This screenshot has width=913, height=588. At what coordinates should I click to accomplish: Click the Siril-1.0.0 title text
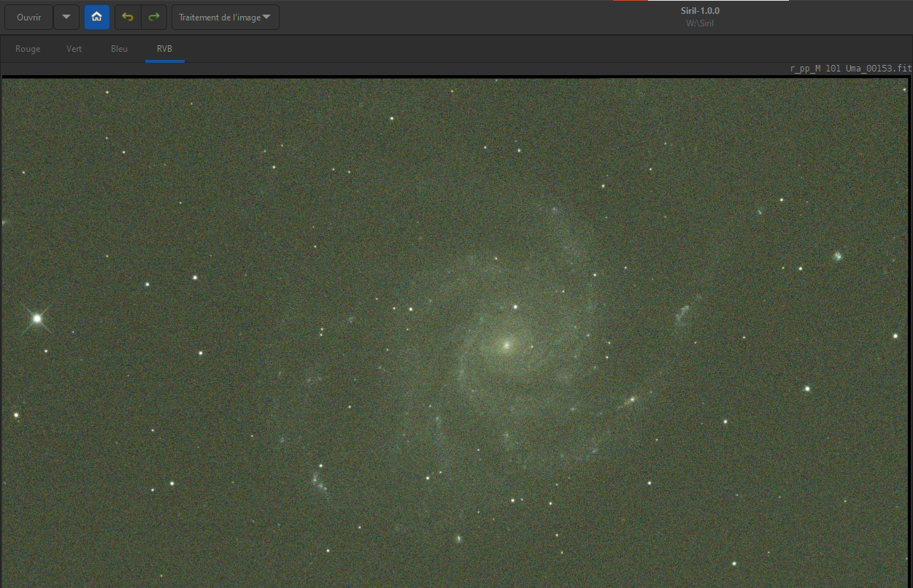700,11
